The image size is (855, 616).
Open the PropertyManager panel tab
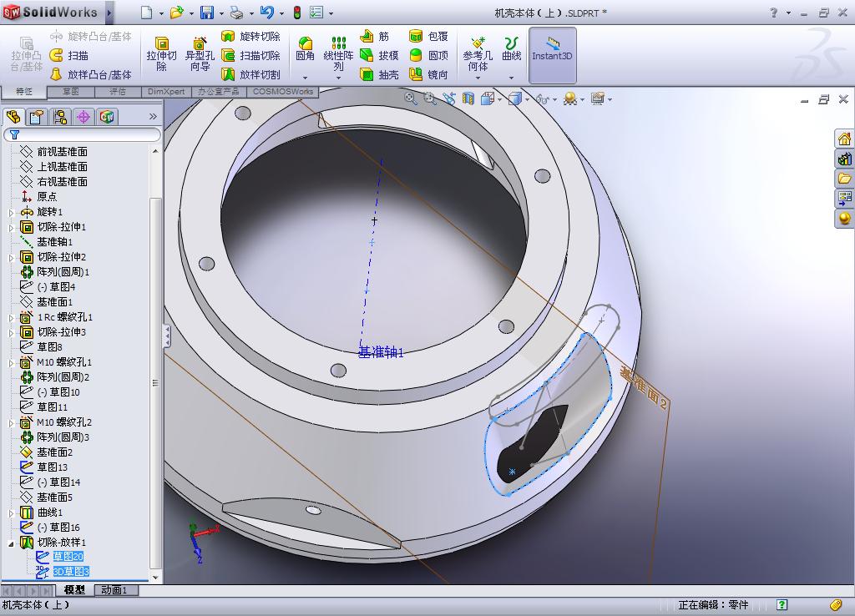coord(37,117)
